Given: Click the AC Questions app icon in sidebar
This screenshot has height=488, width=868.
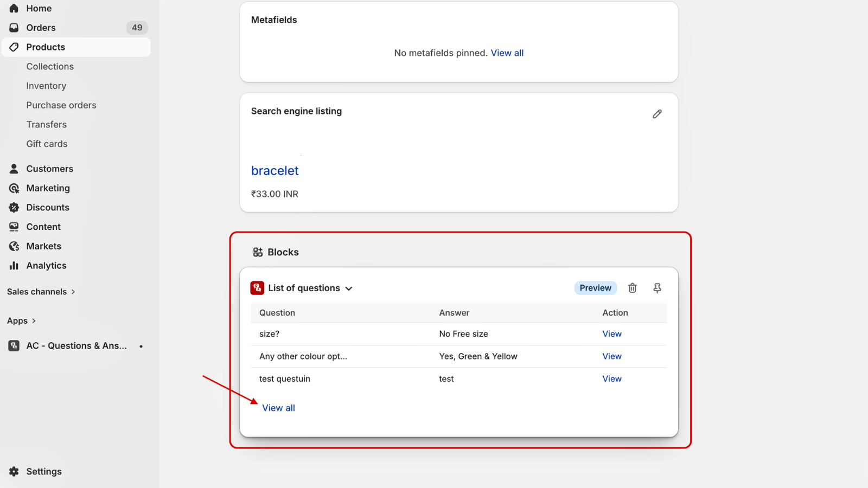Looking at the screenshot, I should (14, 346).
